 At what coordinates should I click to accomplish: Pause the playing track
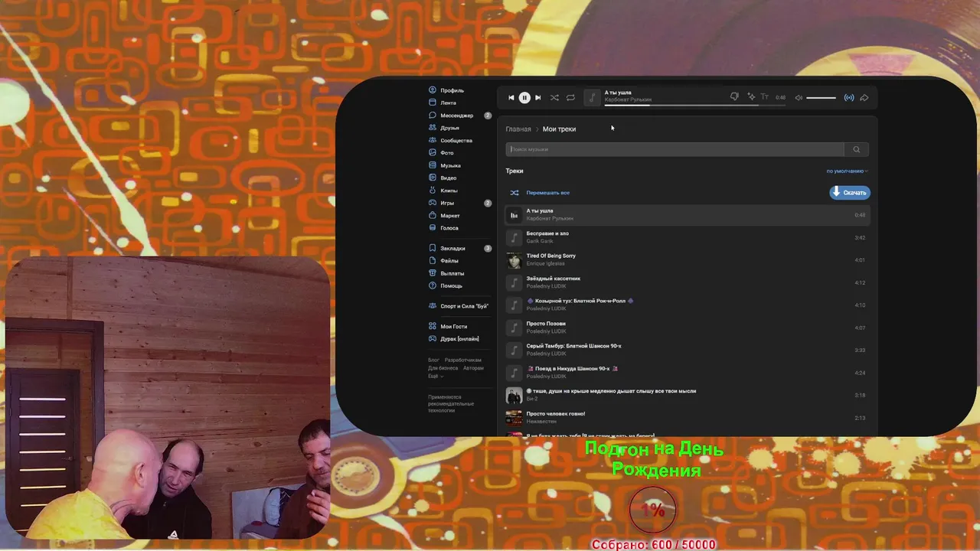[524, 98]
